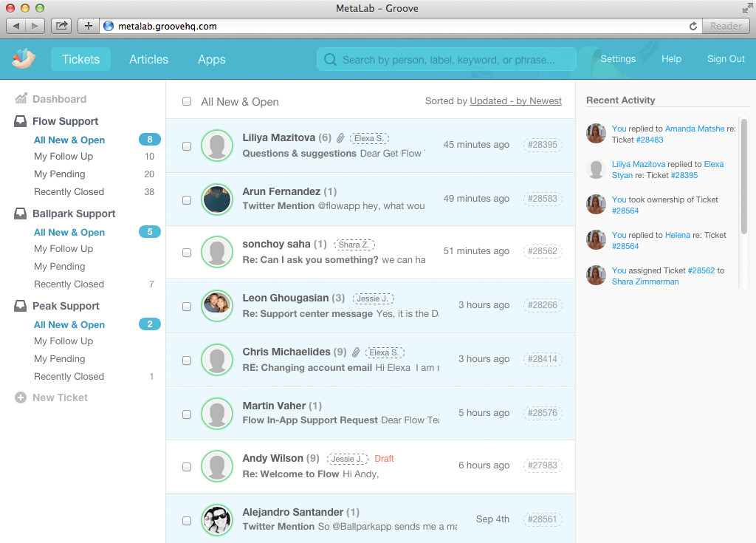Click the page reload icon
Image resolution: width=756 pixels, height=543 pixels.
click(x=693, y=26)
